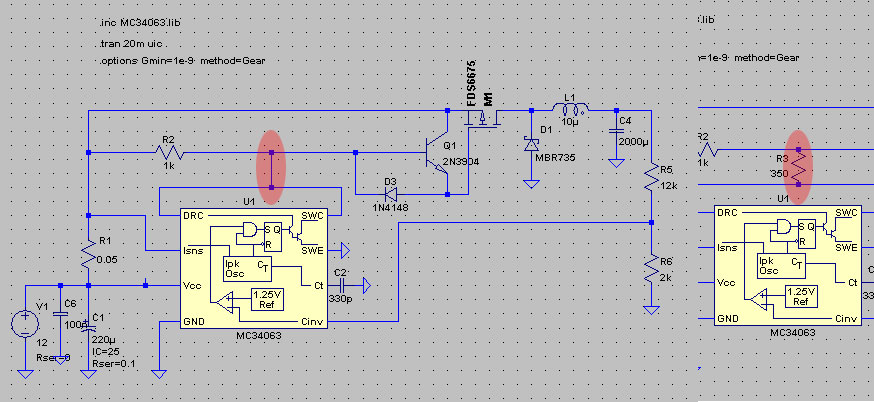
Task: Click the 1.25V Ref block in right U1
Action: coord(801,297)
